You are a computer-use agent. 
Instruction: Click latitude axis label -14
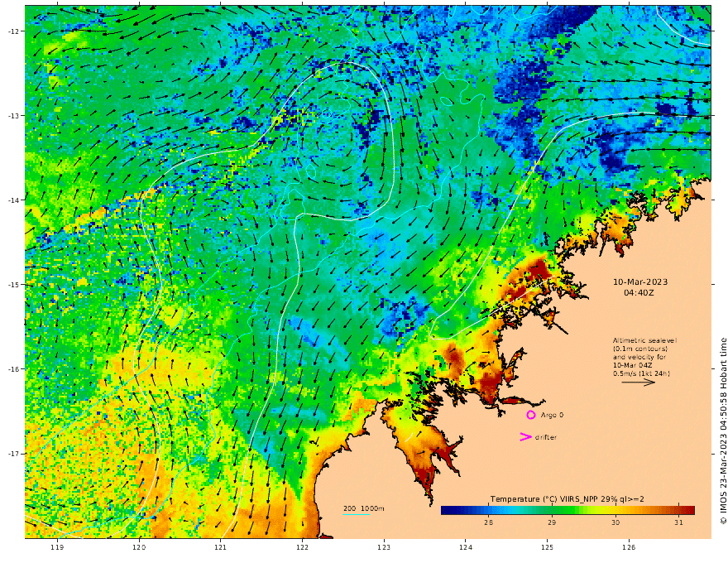point(13,200)
